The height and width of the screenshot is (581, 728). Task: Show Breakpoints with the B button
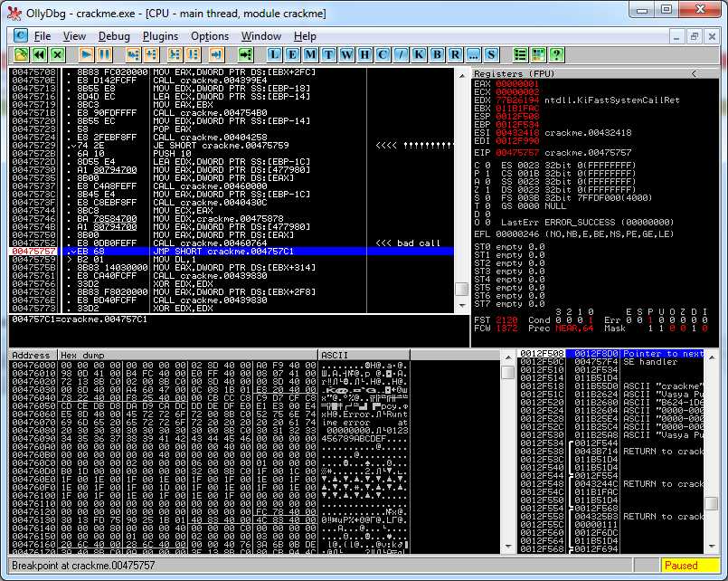tap(438, 55)
